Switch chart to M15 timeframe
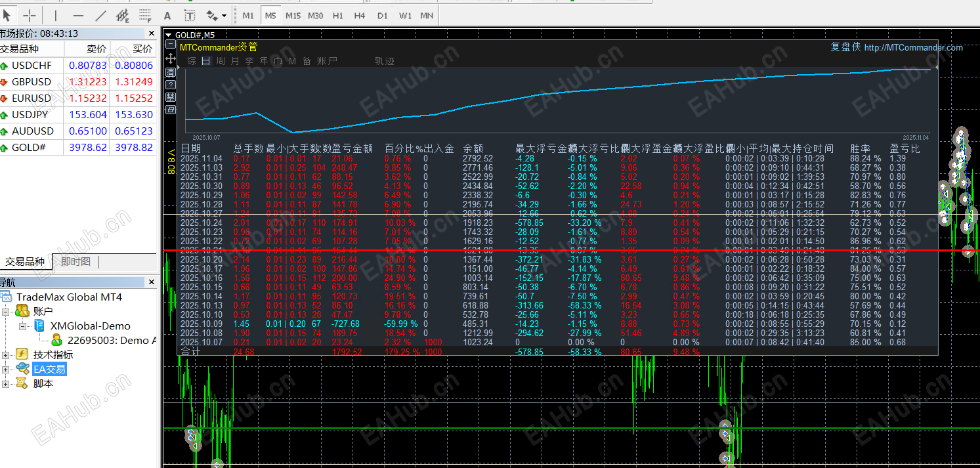The width and height of the screenshot is (980, 468). tap(293, 15)
